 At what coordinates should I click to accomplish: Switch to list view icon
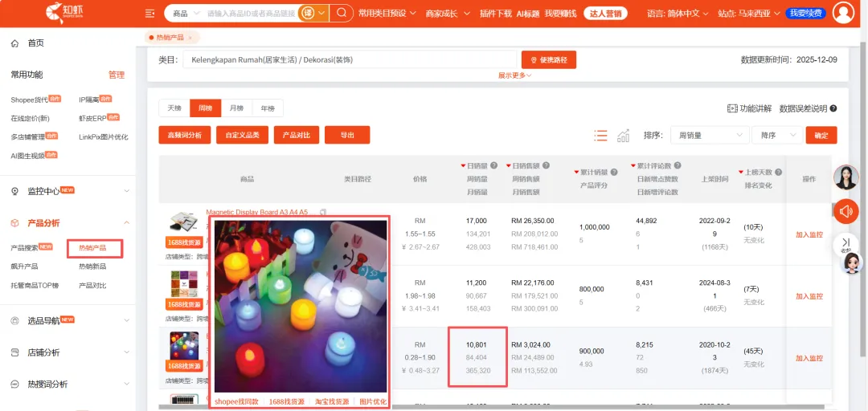point(600,135)
